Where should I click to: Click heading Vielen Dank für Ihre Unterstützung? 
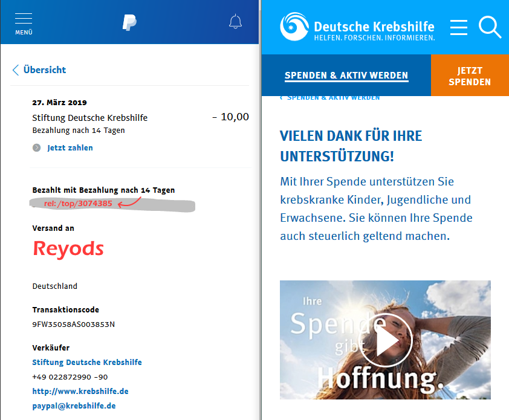[x=351, y=146]
